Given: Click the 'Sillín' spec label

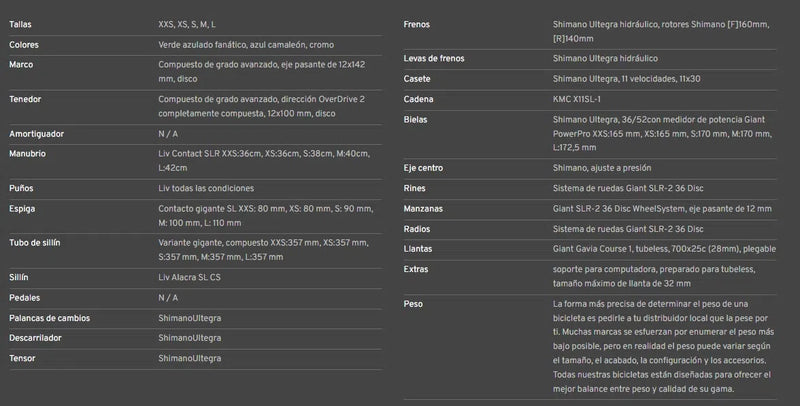Looking at the screenshot, I should 19,277.
